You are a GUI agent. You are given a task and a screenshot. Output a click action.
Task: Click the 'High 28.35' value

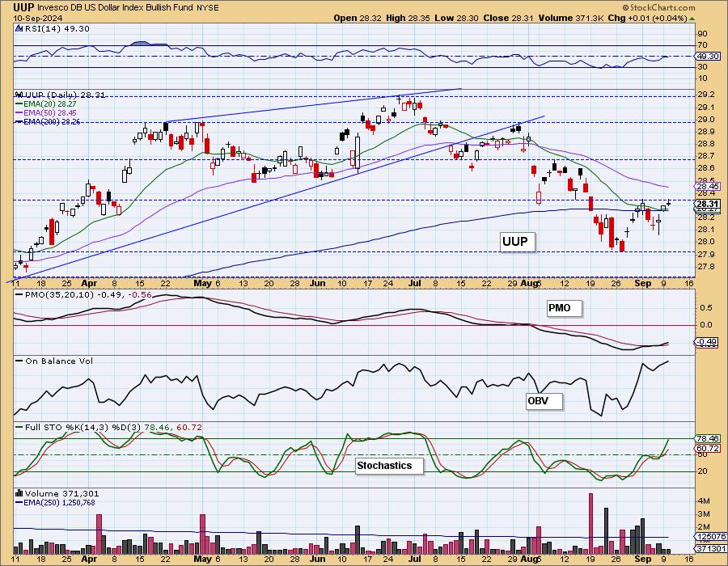pyautogui.click(x=408, y=18)
